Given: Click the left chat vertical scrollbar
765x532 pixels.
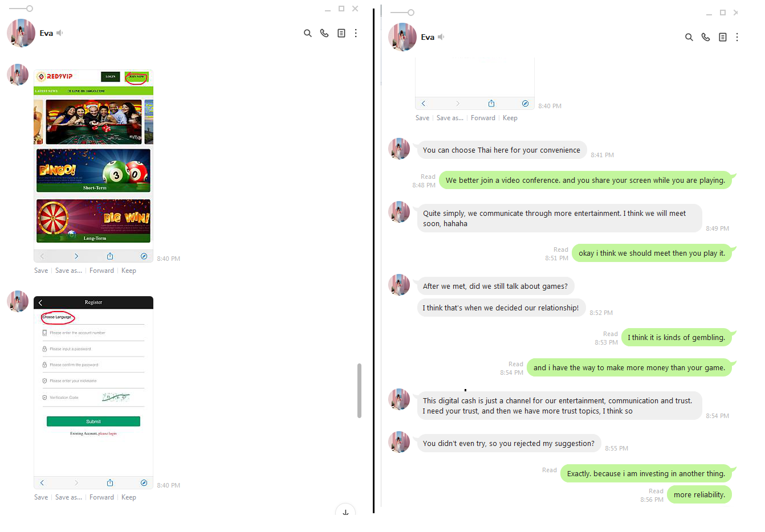Looking at the screenshot, I should tap(359, 390).
